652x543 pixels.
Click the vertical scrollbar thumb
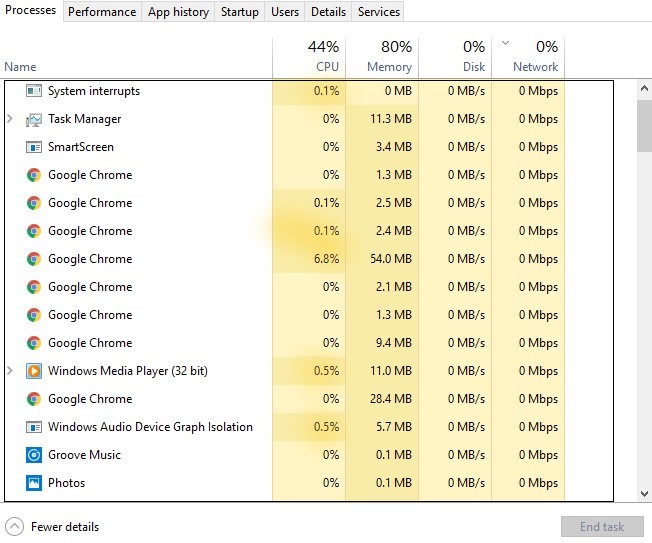click(x=644, y=126)
